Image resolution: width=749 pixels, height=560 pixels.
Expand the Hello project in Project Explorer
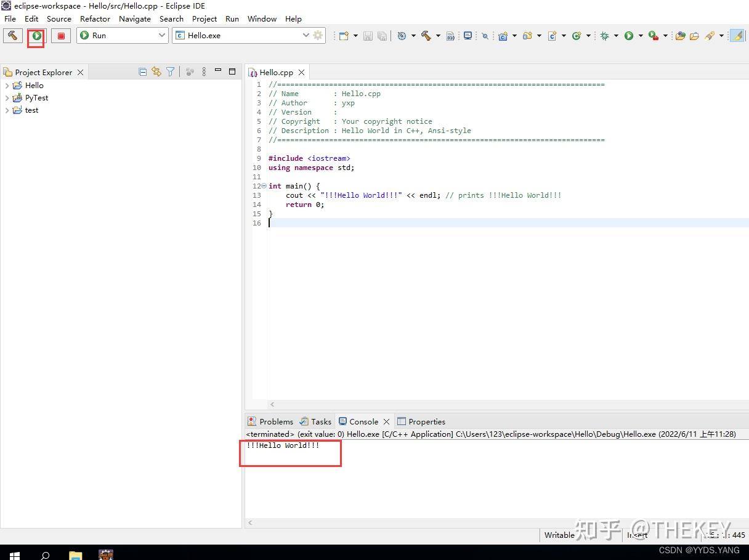(x=6, y=85)
